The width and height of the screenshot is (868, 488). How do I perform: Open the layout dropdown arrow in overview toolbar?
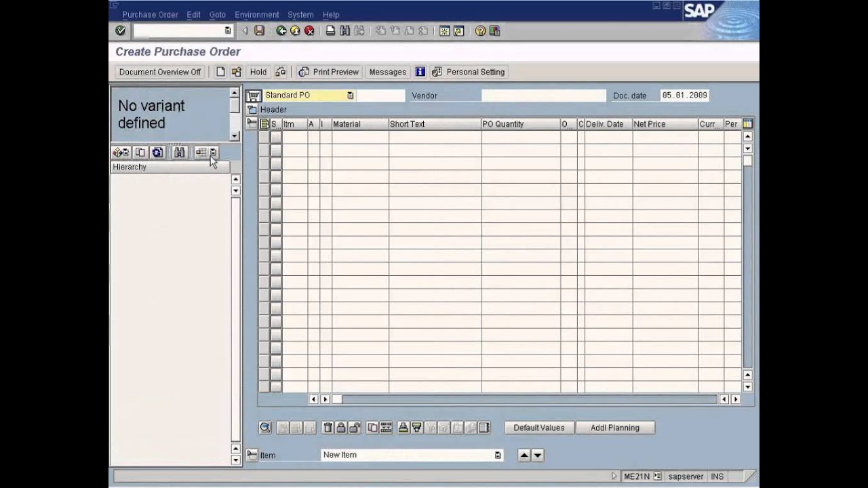pos(213,152)
